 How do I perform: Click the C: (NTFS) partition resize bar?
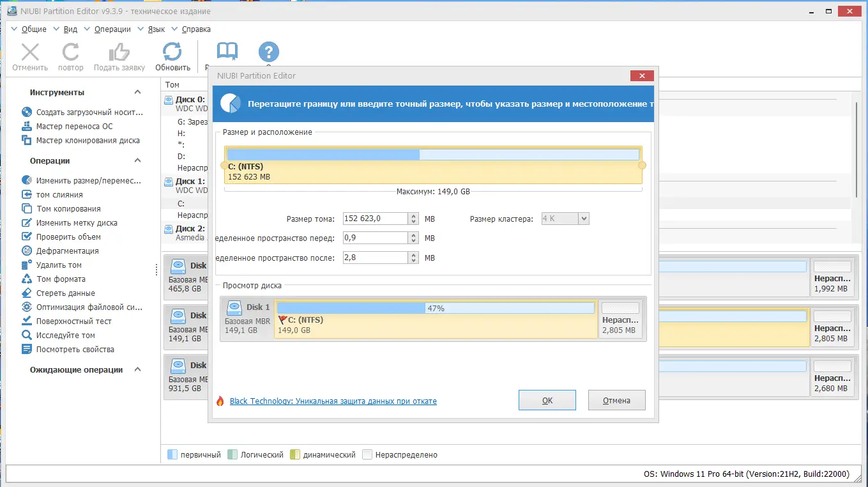pyautogui.click(x=433, y=165)
